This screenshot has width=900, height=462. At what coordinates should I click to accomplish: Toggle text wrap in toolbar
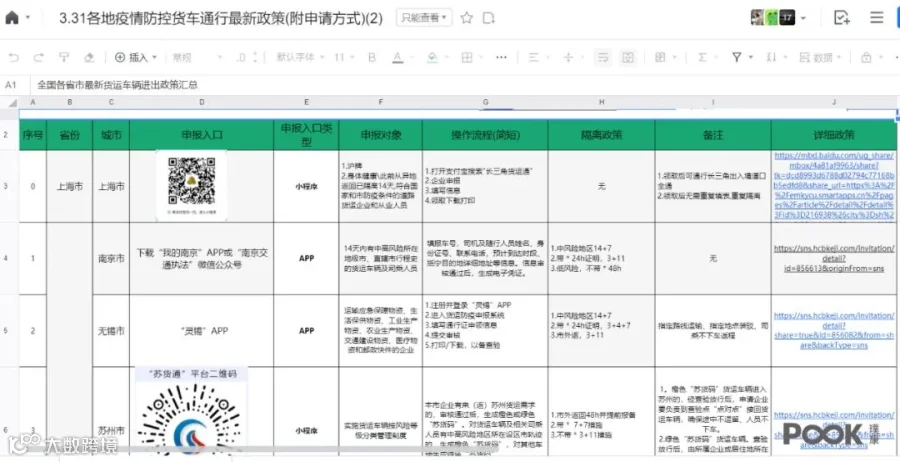coord(603,57)
